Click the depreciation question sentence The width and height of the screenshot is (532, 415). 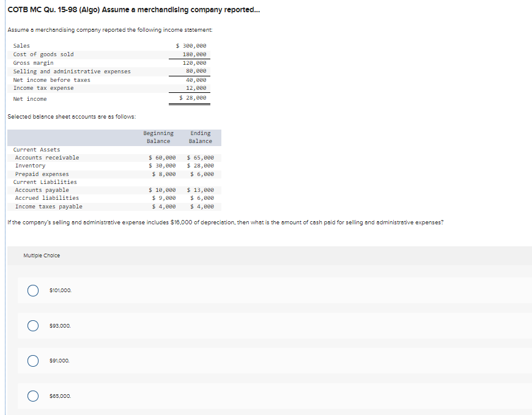coord(225,222)
